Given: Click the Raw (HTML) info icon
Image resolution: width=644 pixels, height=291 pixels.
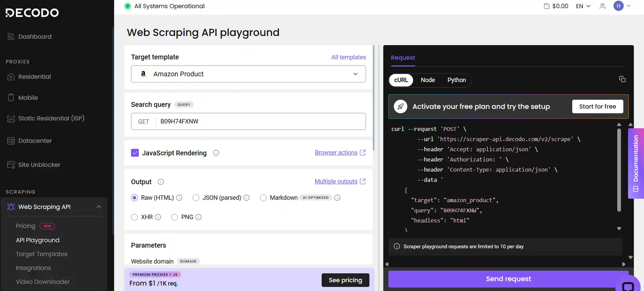Looking at the screenshot, I should [x=179, y=198].
